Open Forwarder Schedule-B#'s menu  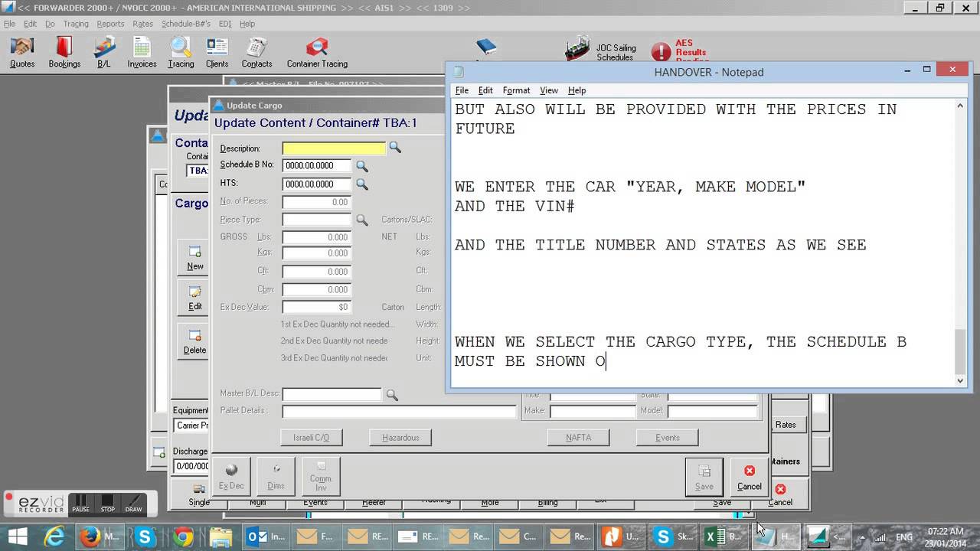point(186,24)
